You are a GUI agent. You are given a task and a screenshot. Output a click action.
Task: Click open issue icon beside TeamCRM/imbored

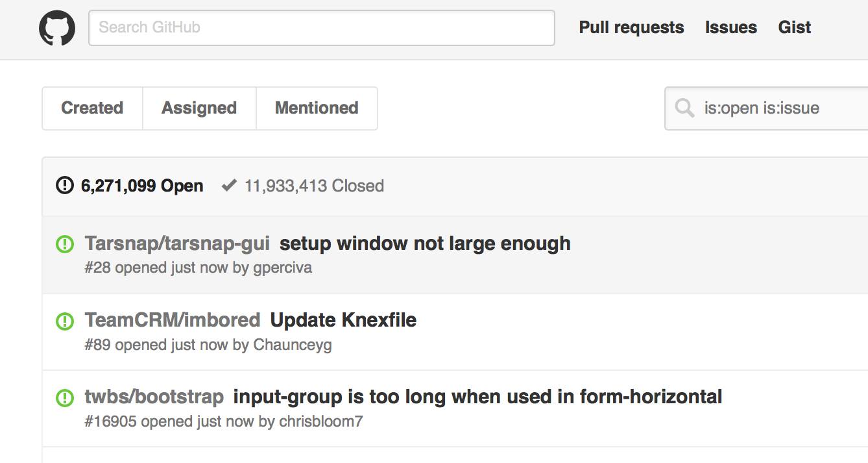[64, 321]
